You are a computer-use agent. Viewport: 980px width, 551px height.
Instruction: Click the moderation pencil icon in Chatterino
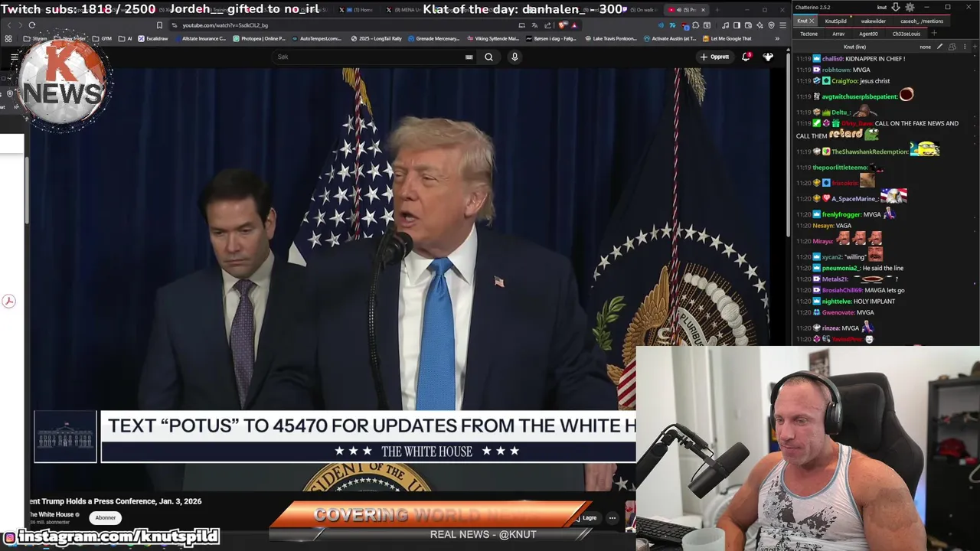[942, 47]
